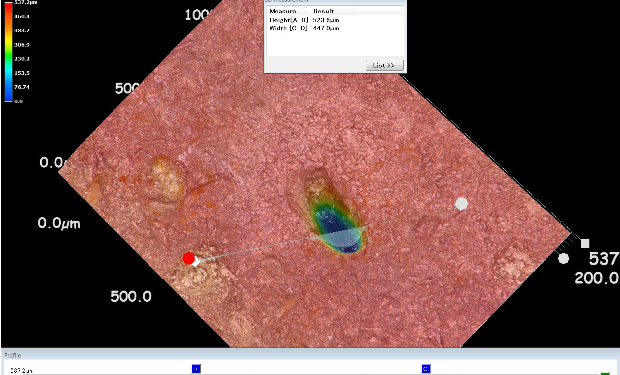Click the white diamond marker beside red point

coord(196,261)
